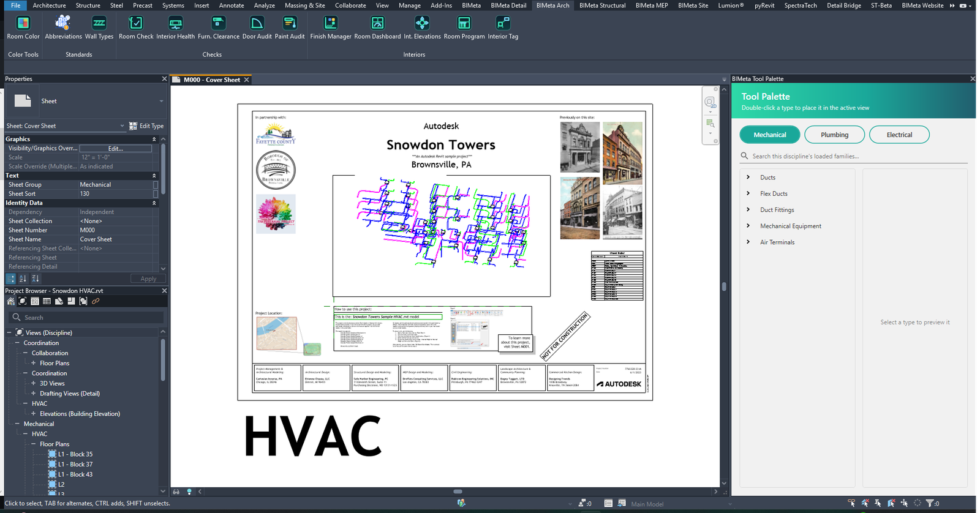Open the File menu
The width and height of the screenshot is (980, 513).
15,6
